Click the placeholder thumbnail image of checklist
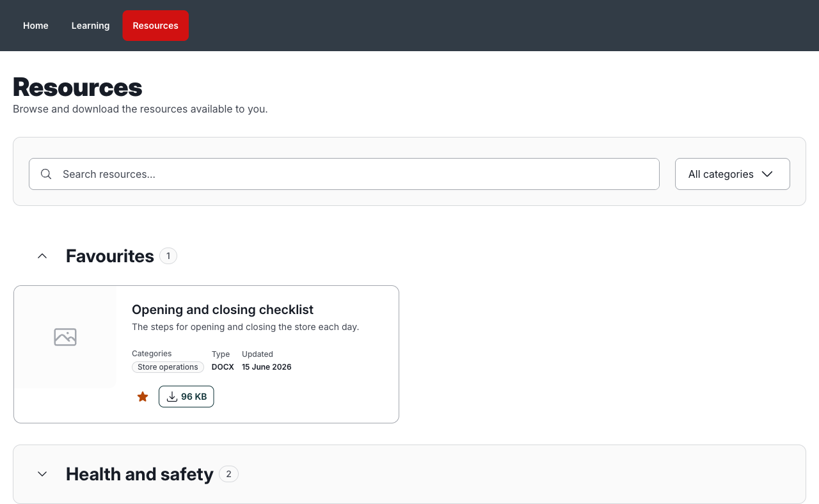The image size is (819, 504). tap(65, 337)
